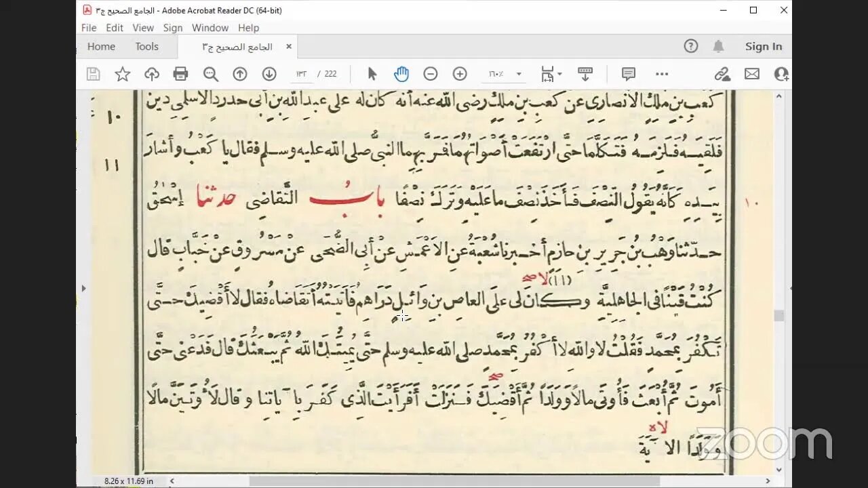The height and width of the screenshot is (488, 868).
Task: Open the zoom percentage dropdown
Action: click(518, 74)
